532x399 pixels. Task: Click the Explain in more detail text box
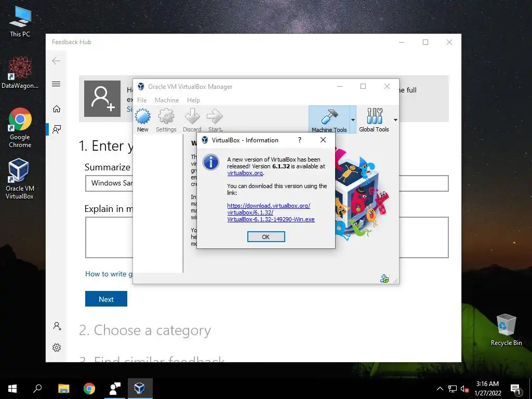[x=267, y=237]
